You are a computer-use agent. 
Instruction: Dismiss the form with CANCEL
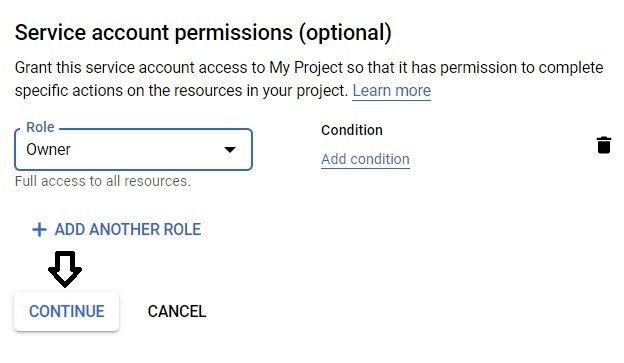177,311
